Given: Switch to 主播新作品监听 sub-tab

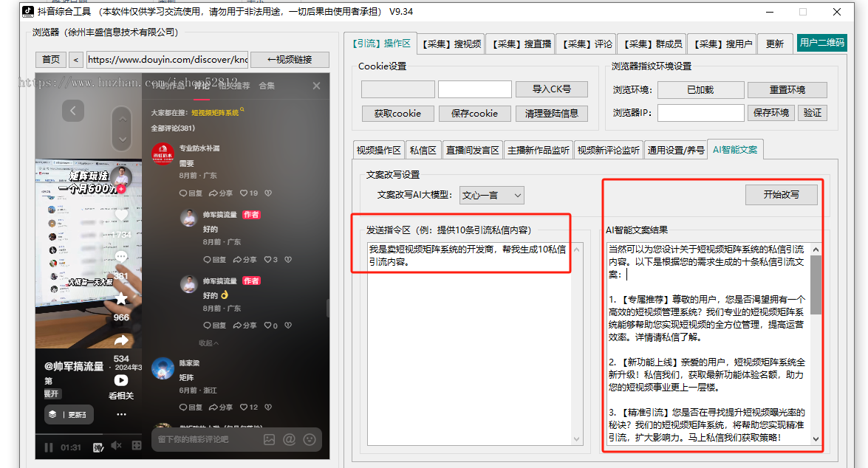Looking at the screenshot, I should [x=538, y=150].
